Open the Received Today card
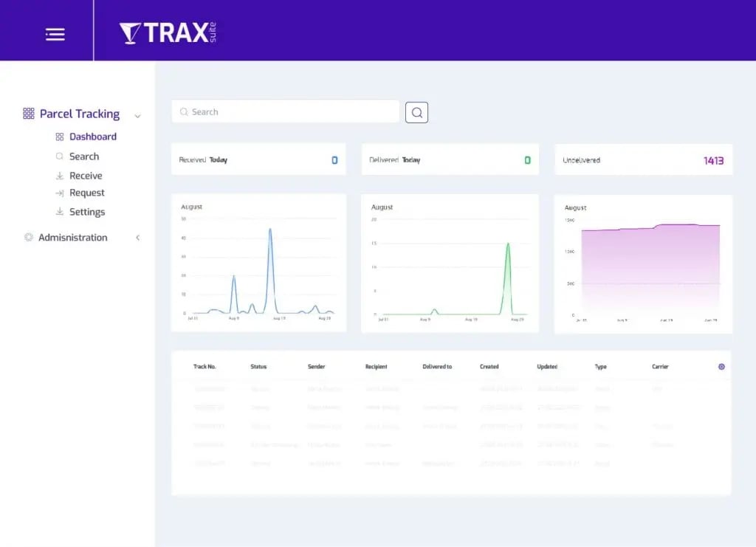Screen dimensions: 756x547 click(x=258, y=159)
